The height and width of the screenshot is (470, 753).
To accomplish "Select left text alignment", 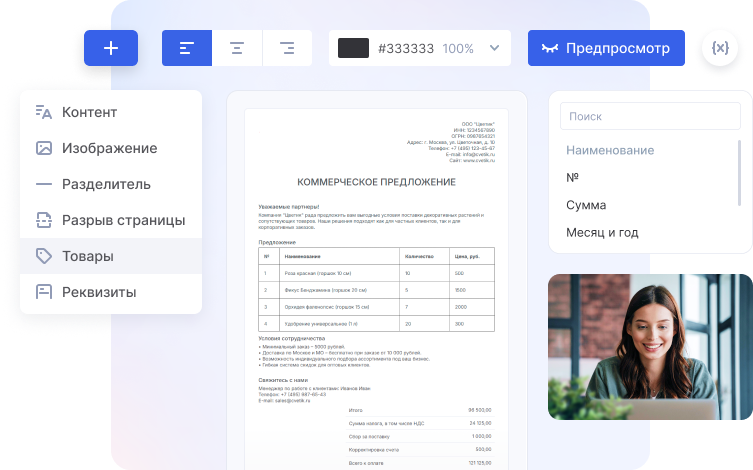I will tap(187, 48).
